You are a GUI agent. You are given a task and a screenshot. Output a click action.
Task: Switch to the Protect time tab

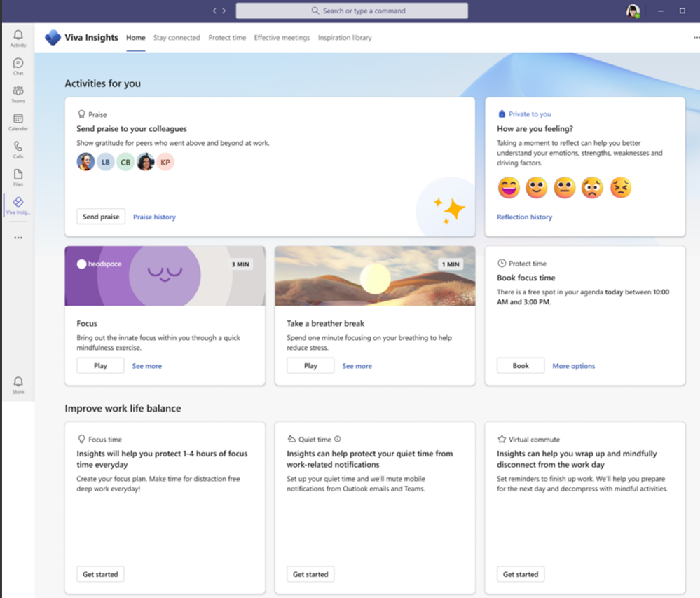[x=227, y=38]
